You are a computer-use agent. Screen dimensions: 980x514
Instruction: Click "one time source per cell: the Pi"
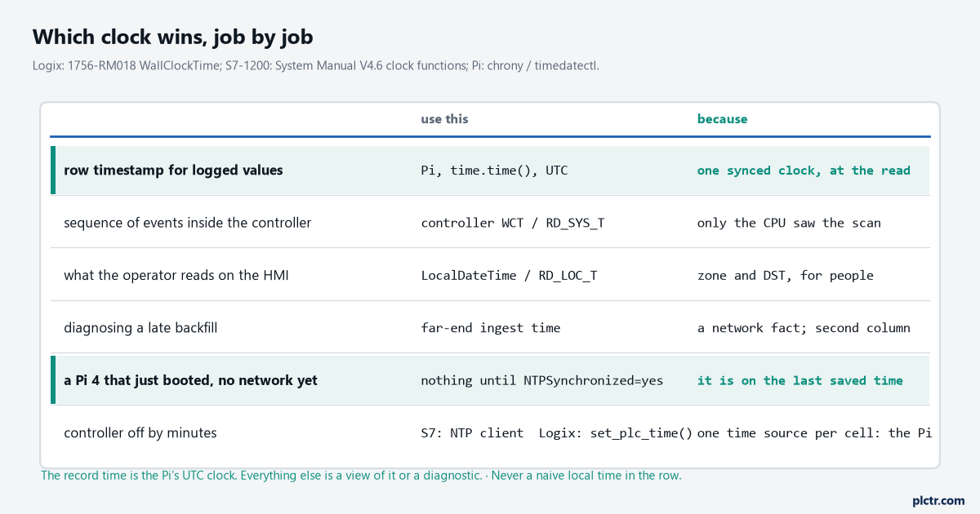(814, 433)
